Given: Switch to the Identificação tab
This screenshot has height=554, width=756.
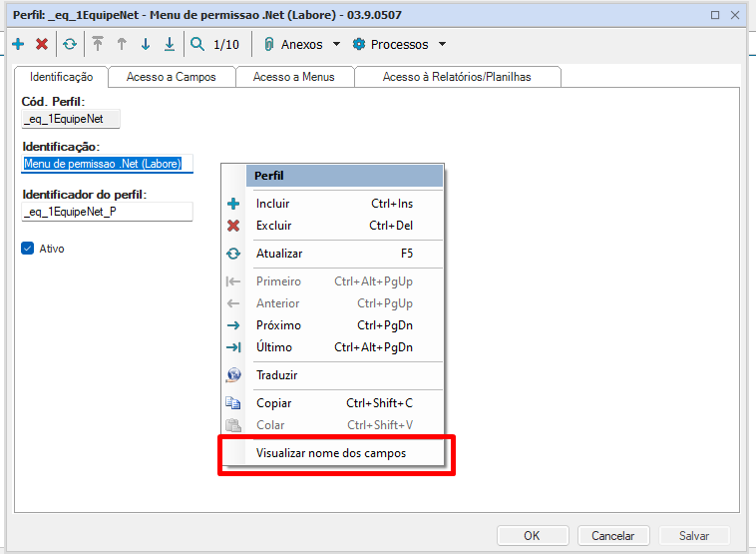Looking at the screenshot, I should [61, 77].
